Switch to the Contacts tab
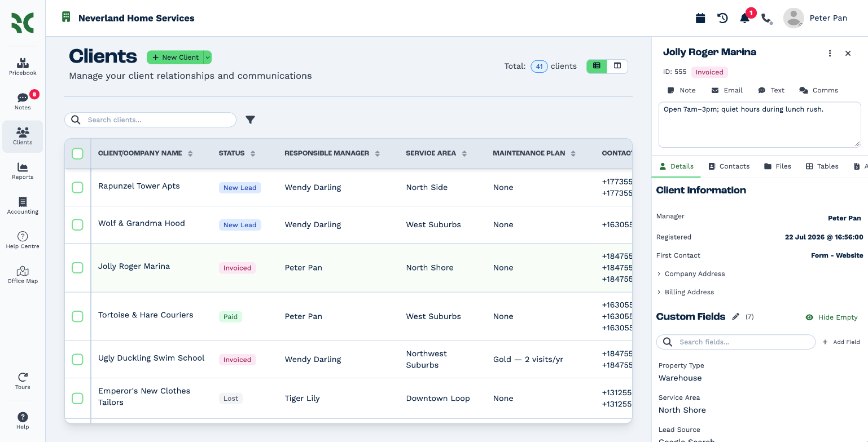This screenshot has height=442, width=868. [729, 166]
